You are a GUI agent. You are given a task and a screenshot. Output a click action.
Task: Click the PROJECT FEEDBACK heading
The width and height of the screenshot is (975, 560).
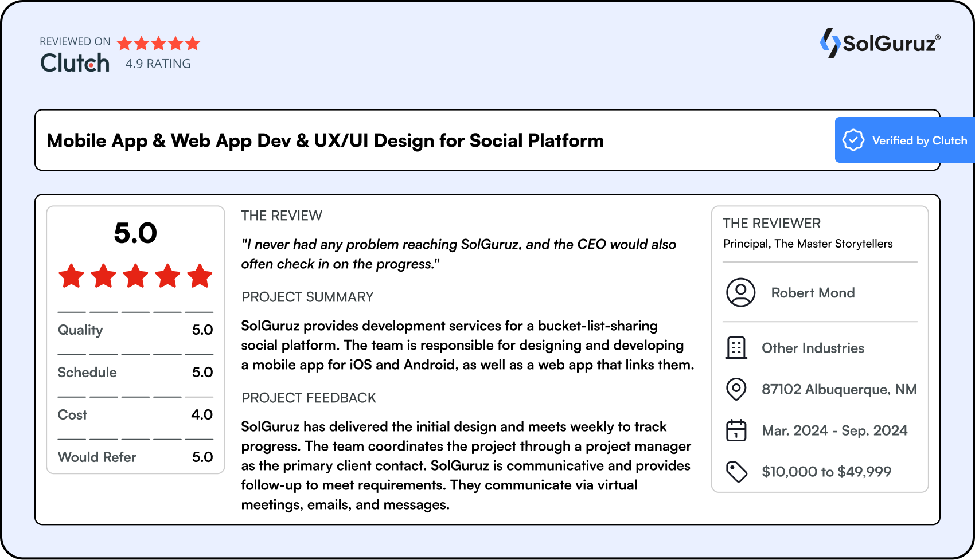(309, 398)
